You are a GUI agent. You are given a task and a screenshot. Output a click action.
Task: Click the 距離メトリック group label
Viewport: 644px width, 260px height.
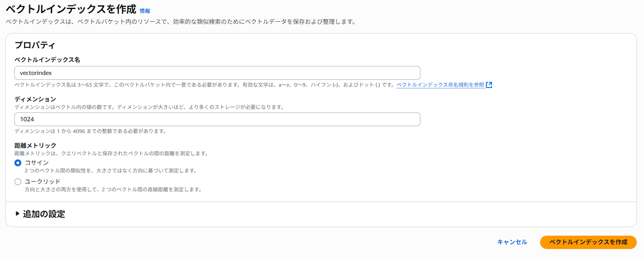(x=35, y=145)
